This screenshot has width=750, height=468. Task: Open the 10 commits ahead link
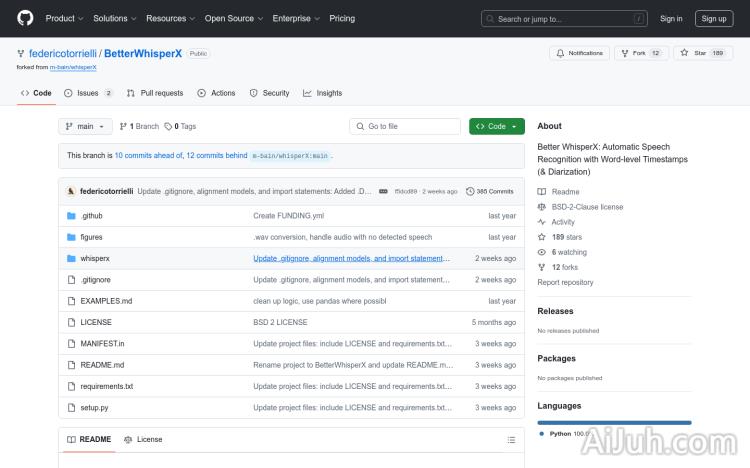pyautogui.click(x=148, y=156)
